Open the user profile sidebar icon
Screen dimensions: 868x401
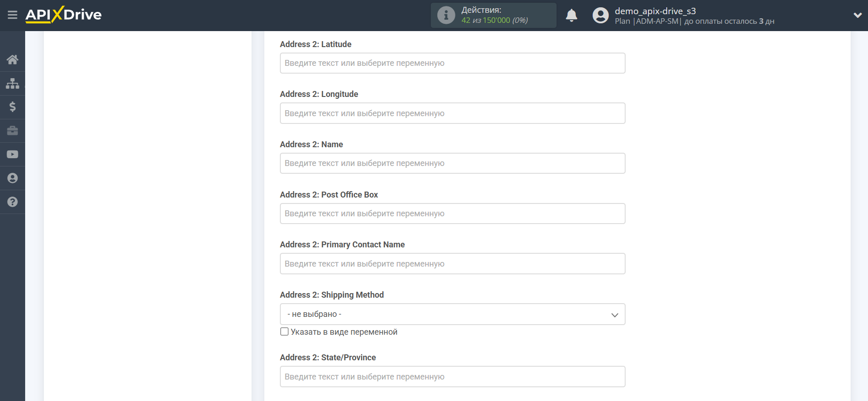[12, 178]
